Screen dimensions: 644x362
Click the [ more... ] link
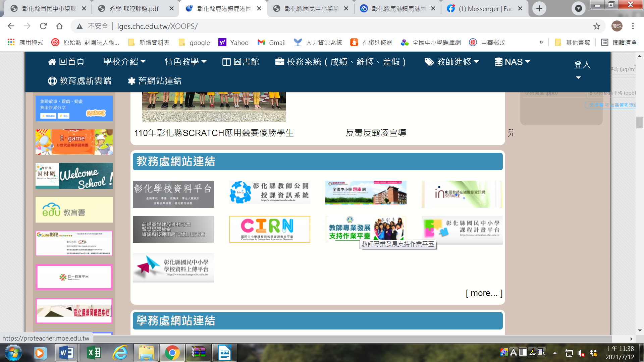tap(484, 293)
